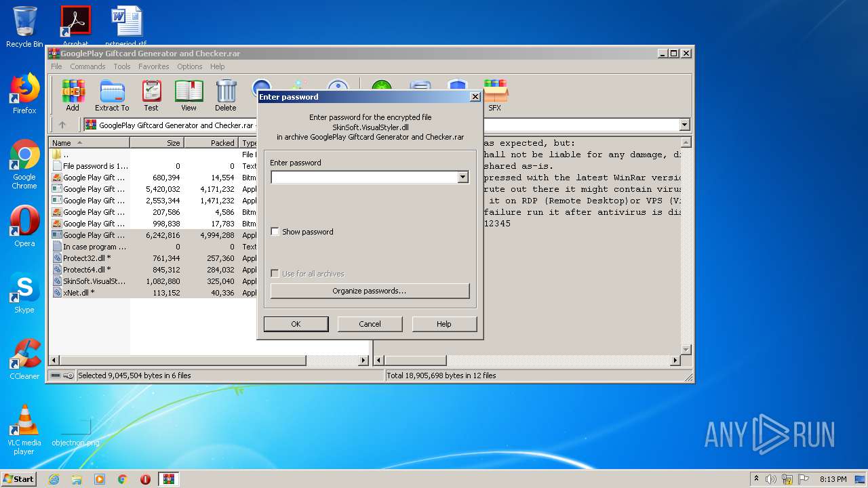The height and width of the screenshot is (488, 868).
Task: Open the Tools menu
Action: point(122,66)
